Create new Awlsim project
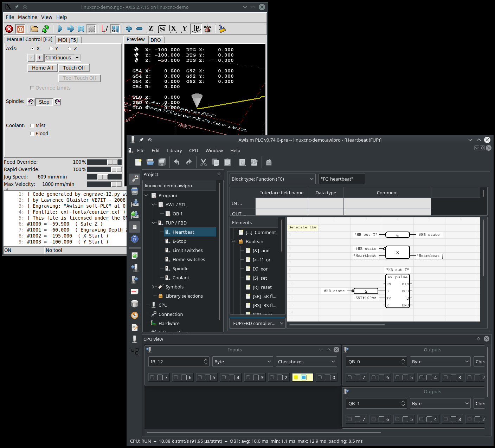495x448 pixels. (x=138, y=162)
